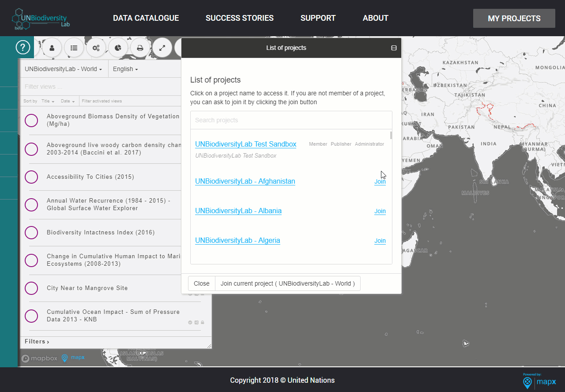Viewport: 565px width, 392px height.
Task: Open the Sort by Title dropdown
Action: 48,101
